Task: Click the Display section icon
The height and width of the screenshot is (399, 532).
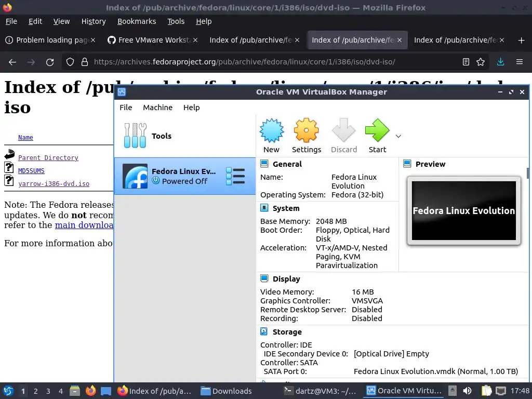Action: pyautogui.click(x=264, y=278)
